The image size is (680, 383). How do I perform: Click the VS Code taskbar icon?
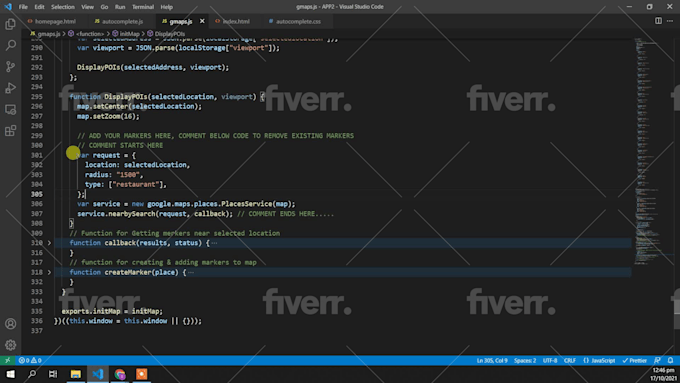click(x=98, y=374)
